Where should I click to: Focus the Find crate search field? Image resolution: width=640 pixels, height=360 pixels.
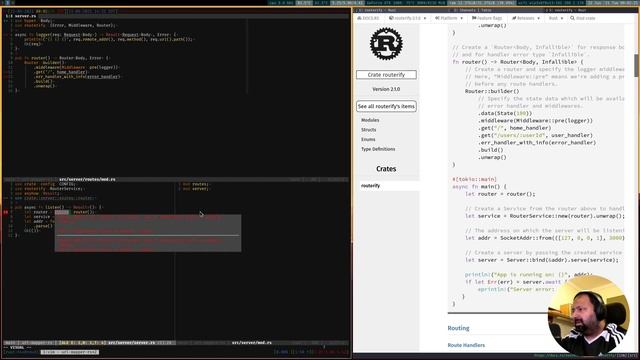pos(583,18)
